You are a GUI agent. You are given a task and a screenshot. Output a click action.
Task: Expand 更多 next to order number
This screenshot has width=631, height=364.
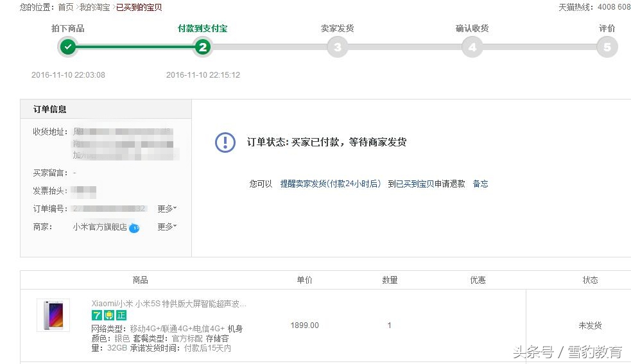(x=167, y=209)
